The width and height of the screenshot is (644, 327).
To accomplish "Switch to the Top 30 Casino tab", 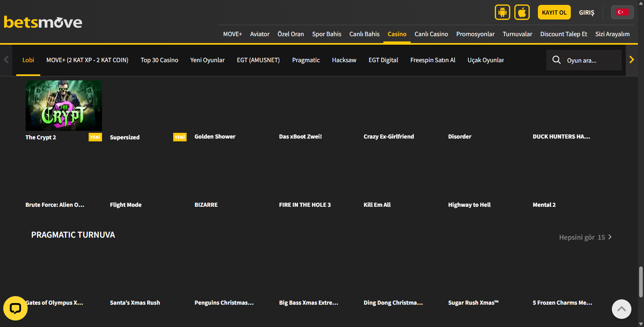I will [x=159, y=60].
